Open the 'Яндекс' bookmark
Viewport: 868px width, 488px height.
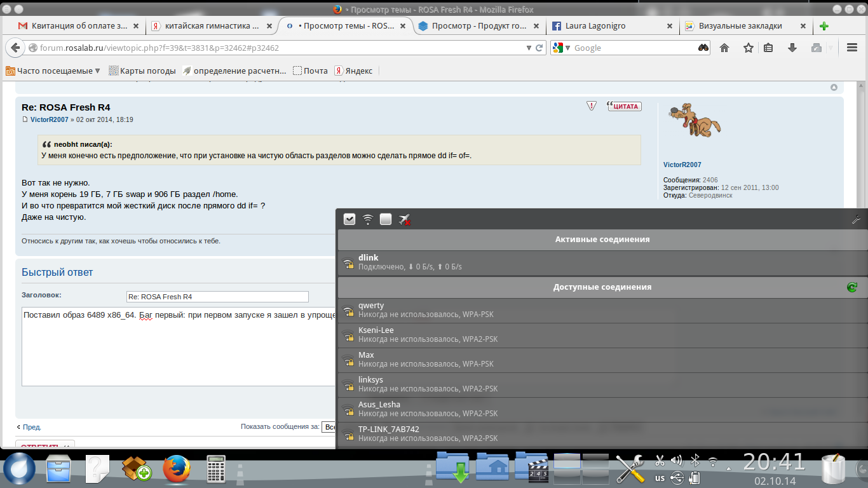coord(354,71)
